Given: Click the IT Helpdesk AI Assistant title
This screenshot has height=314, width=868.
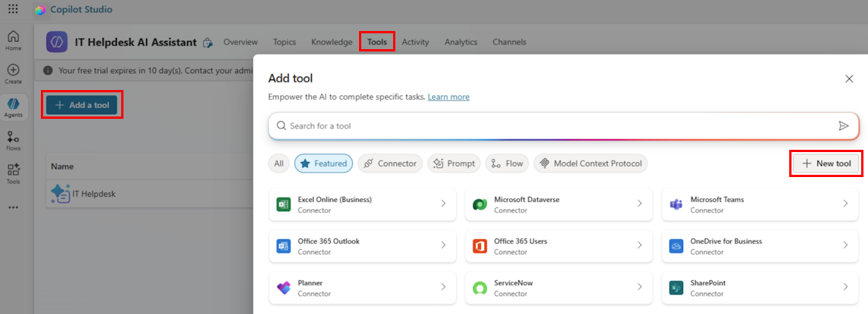Looking at the screenshot, I should [x=136, y=42].
